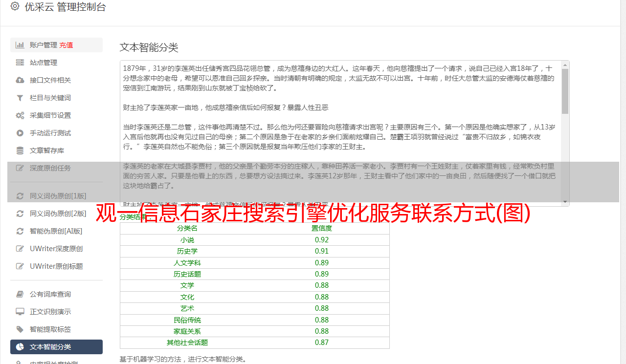
Task: Click the 艺术 category cell
Action: tap(187, 308)
